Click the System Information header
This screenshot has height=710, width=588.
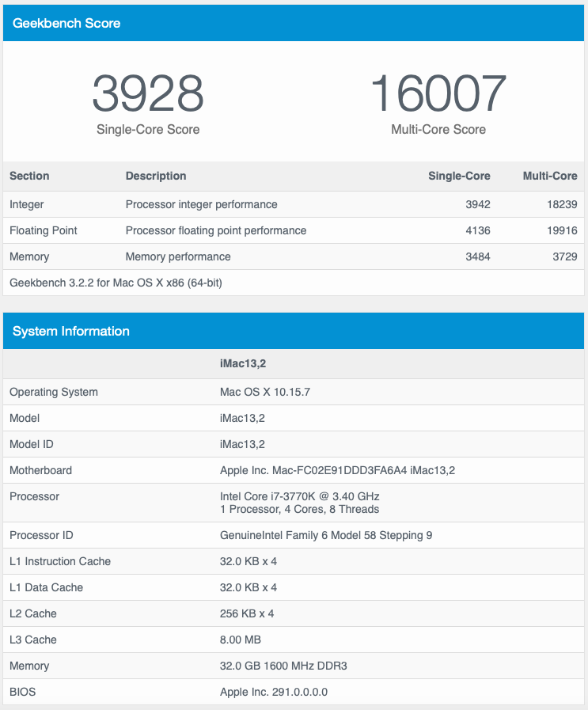click(294, 331)
